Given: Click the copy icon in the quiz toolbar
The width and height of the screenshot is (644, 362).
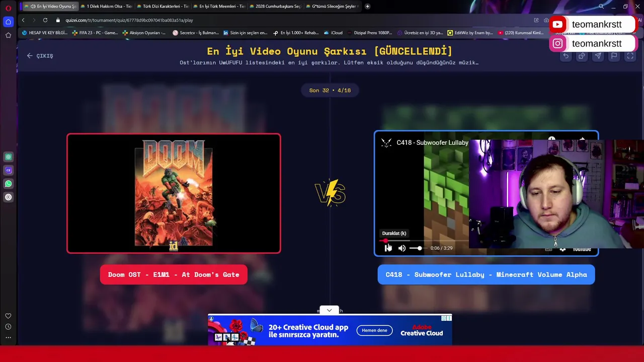Looking at the screenshot, I should point(582,56).
